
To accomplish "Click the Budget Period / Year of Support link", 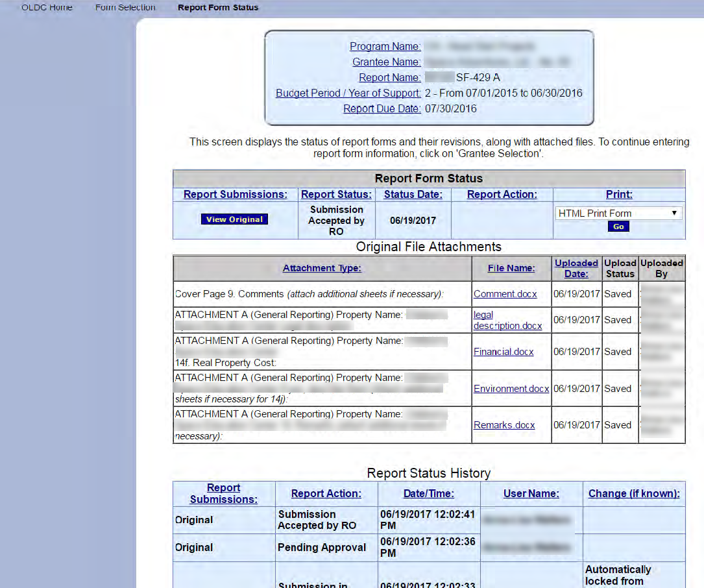I will 348,93.
